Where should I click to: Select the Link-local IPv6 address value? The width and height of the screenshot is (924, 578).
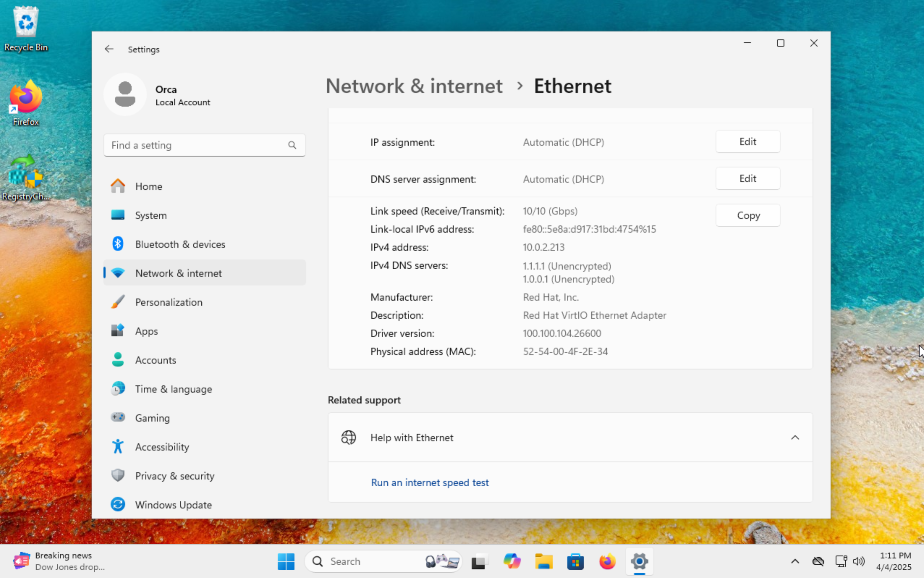[589, 229]
